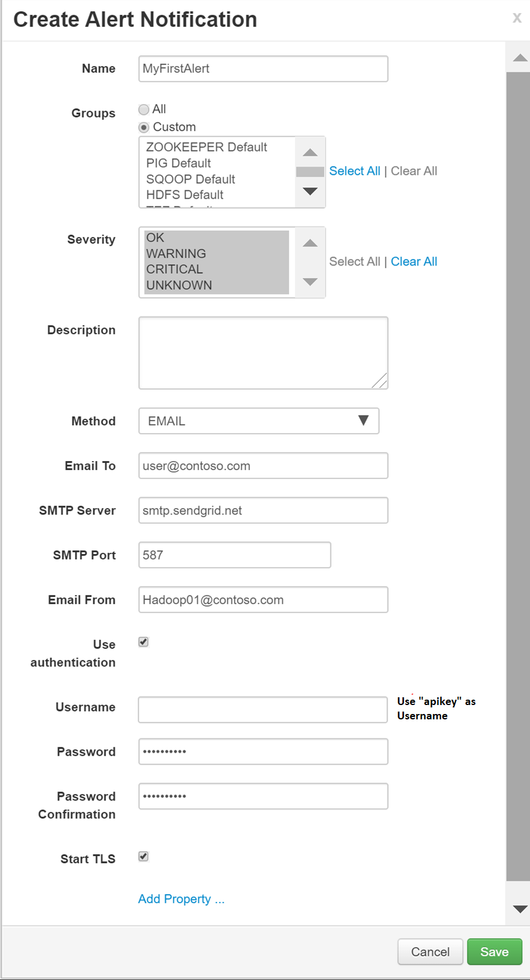
Task: Select Custom under Groups
Action: click(144, 126)
